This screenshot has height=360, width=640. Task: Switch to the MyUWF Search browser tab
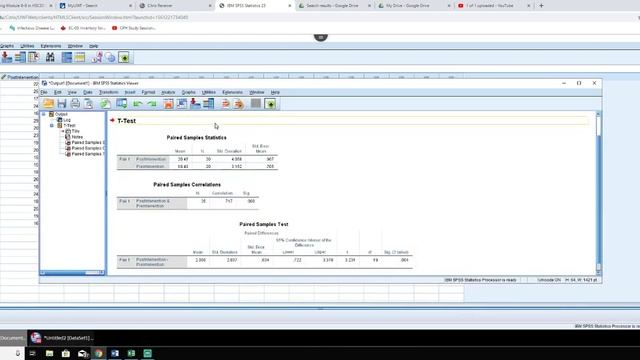point(96,6)
